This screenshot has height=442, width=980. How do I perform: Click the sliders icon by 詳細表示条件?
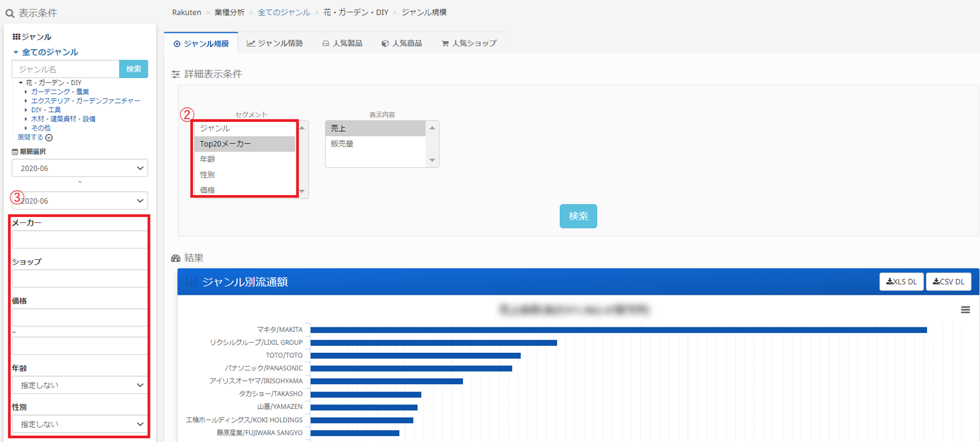point(175,74)
